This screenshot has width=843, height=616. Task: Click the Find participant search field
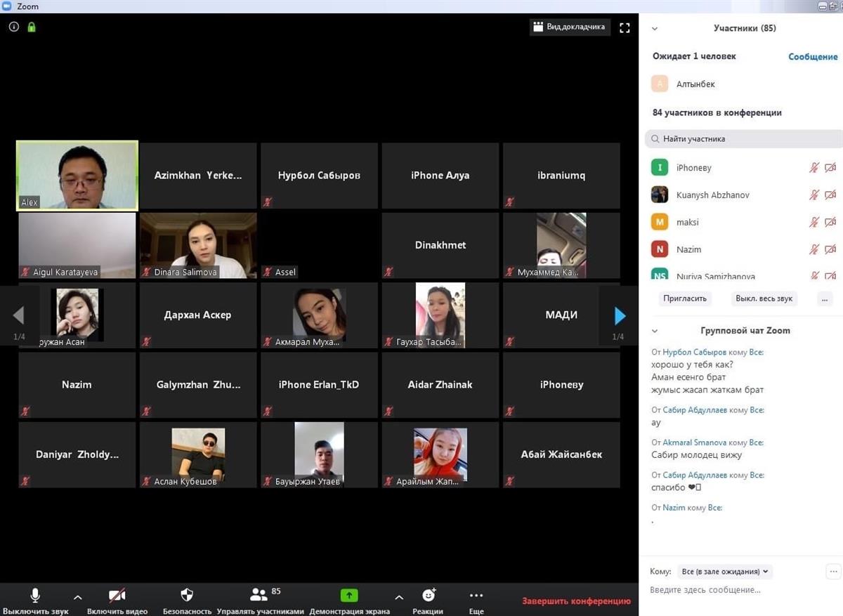pyautogui.click(x=745, y=139)
